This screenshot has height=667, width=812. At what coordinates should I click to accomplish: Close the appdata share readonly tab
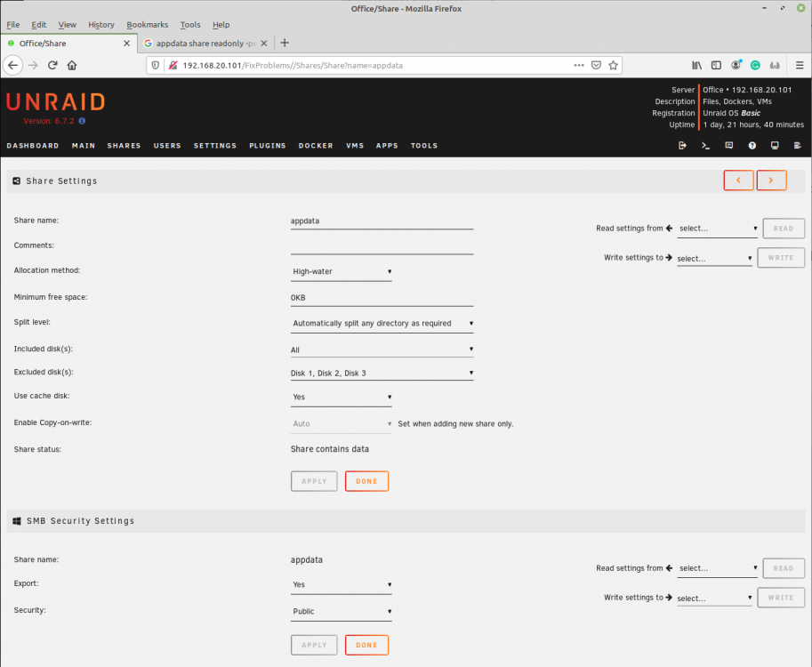click(x=264, y=44)
